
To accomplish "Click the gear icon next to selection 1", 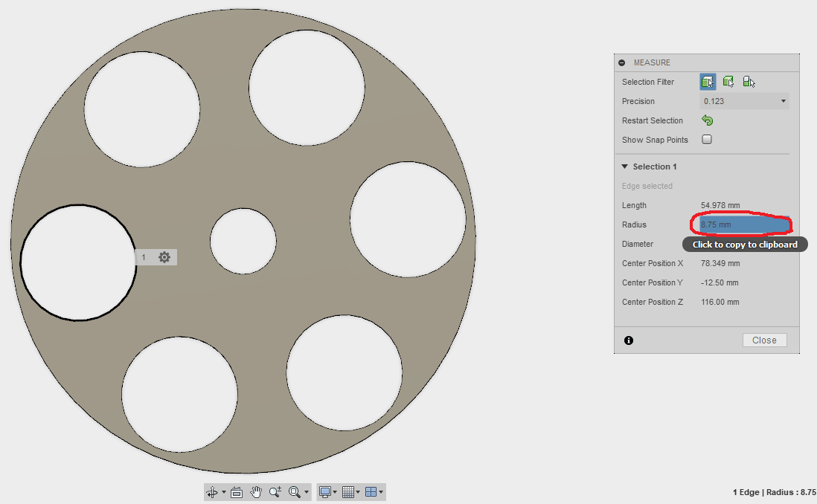I will coord(164,257).
